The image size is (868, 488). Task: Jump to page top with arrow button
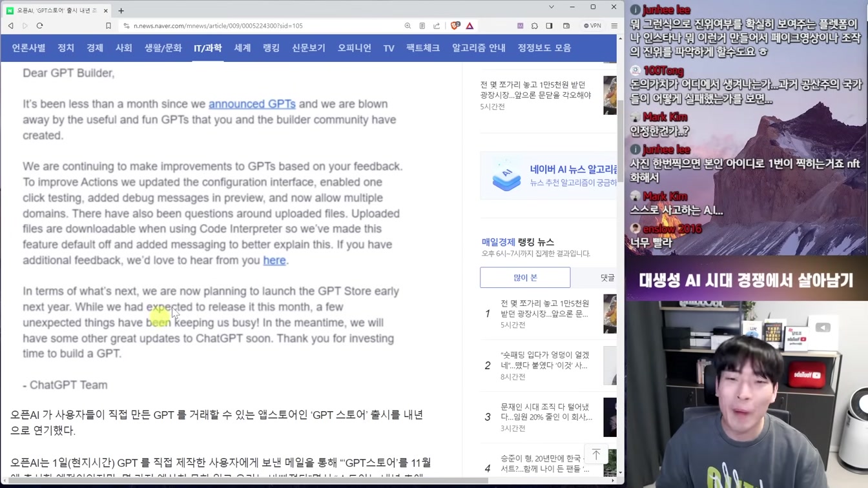pos(596,454)
